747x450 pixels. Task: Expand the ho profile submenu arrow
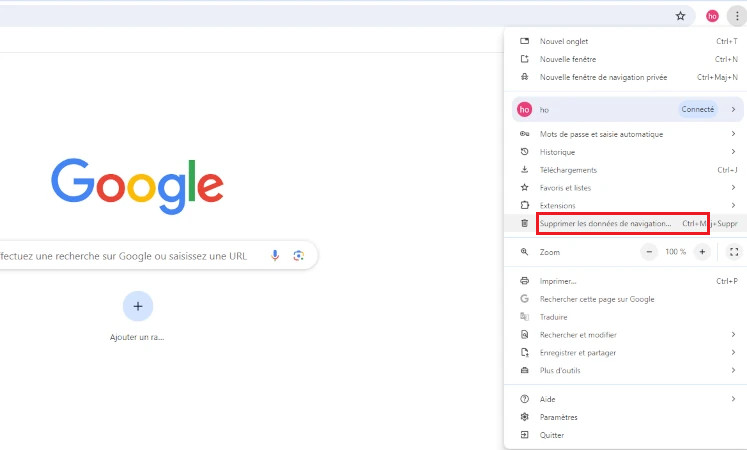tap(733, 110)
